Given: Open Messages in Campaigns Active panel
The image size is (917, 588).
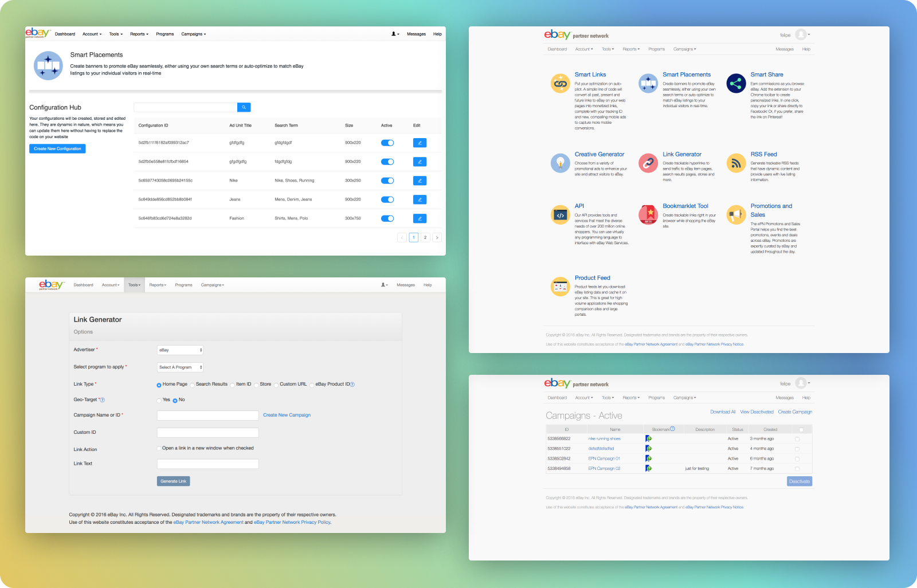Looking at the screenshot, I should (x=785, y=398).
